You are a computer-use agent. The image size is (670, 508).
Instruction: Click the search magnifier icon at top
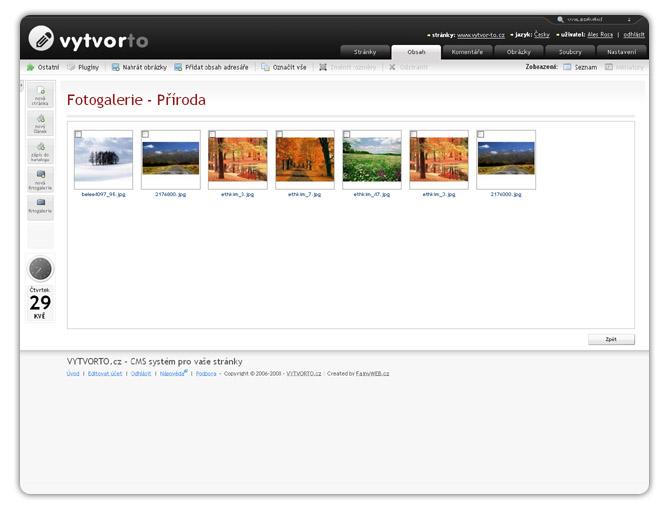560,20
